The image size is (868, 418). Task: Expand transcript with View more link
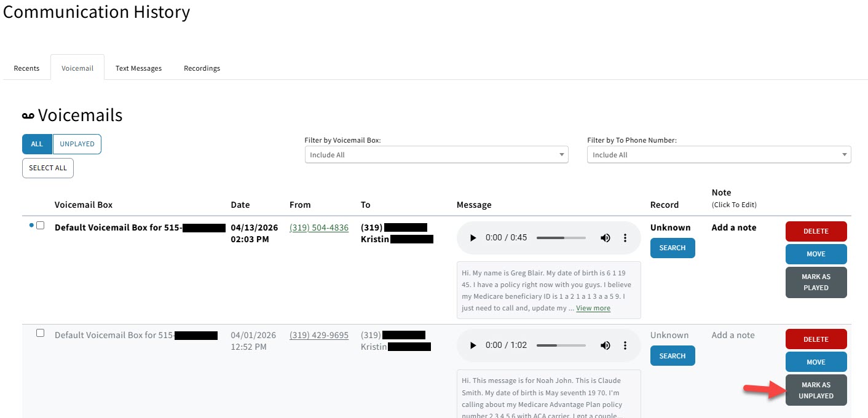(593, 308)
